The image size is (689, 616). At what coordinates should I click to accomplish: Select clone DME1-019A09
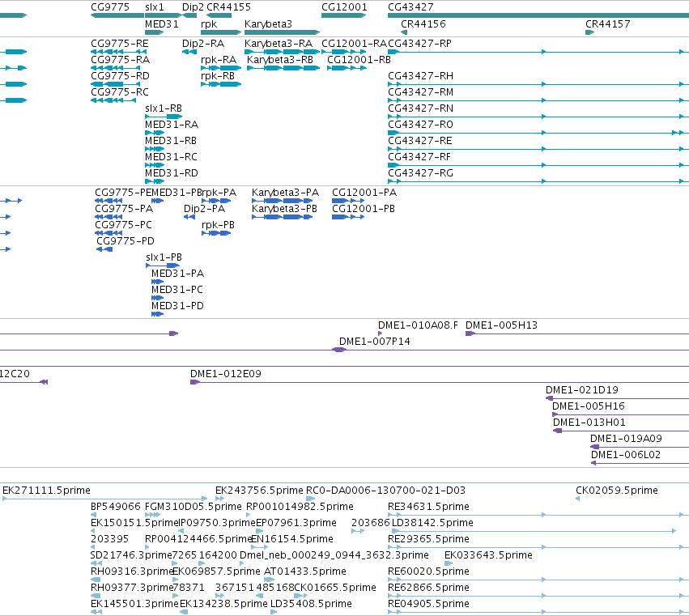(x=640, y=448)
